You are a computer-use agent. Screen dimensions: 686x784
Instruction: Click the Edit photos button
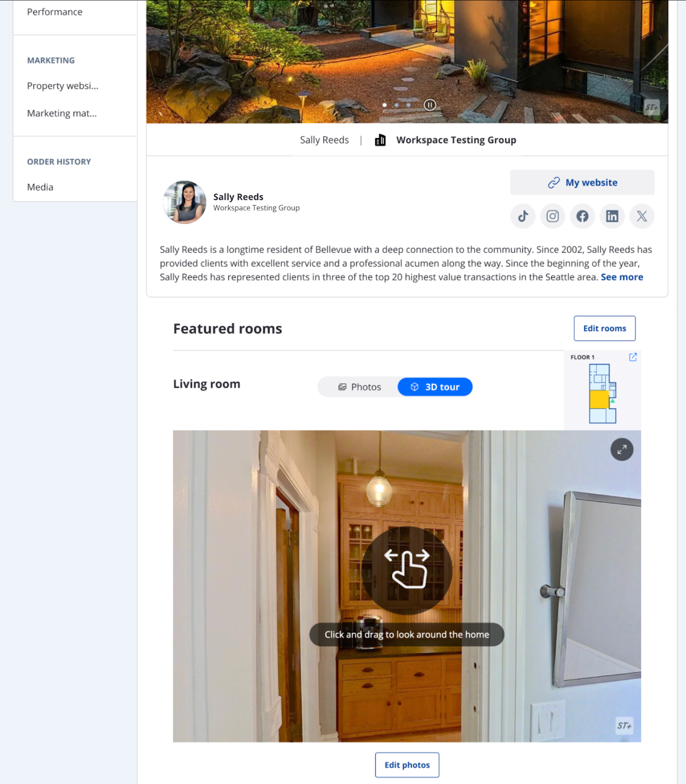(x=407, y=765)
